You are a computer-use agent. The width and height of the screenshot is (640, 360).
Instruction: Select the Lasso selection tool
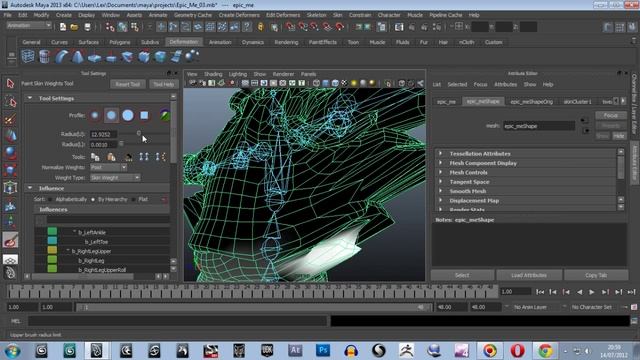point(11,102)
